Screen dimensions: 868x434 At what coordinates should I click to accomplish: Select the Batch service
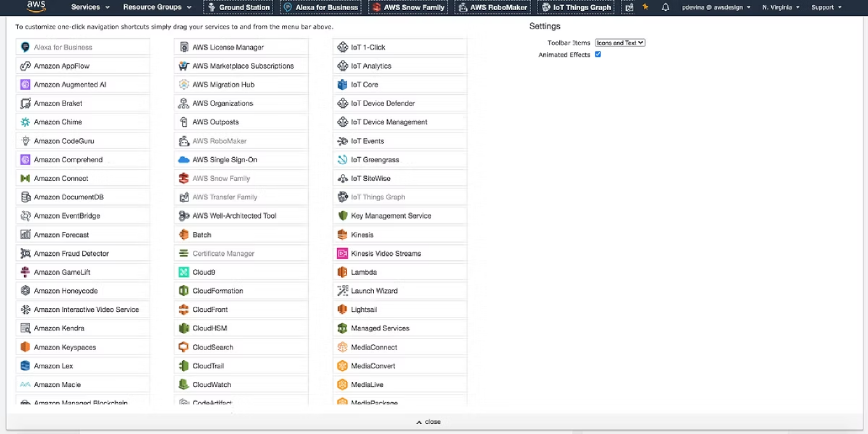(x=241, y=235)
